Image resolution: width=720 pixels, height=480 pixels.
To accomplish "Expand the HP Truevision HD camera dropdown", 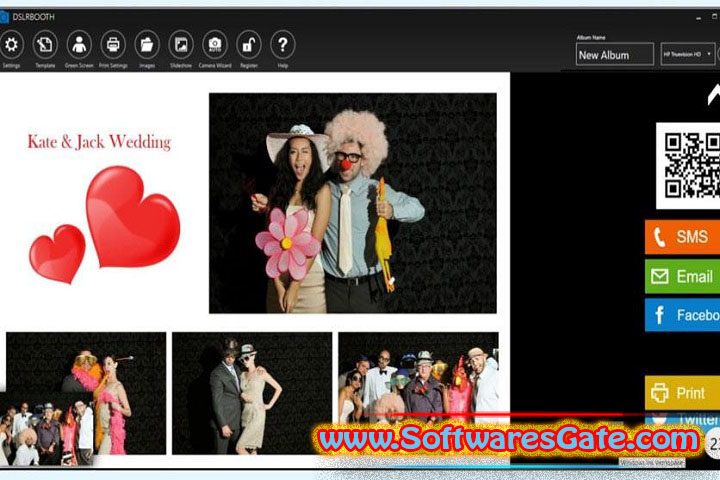I will click(688, 54).
